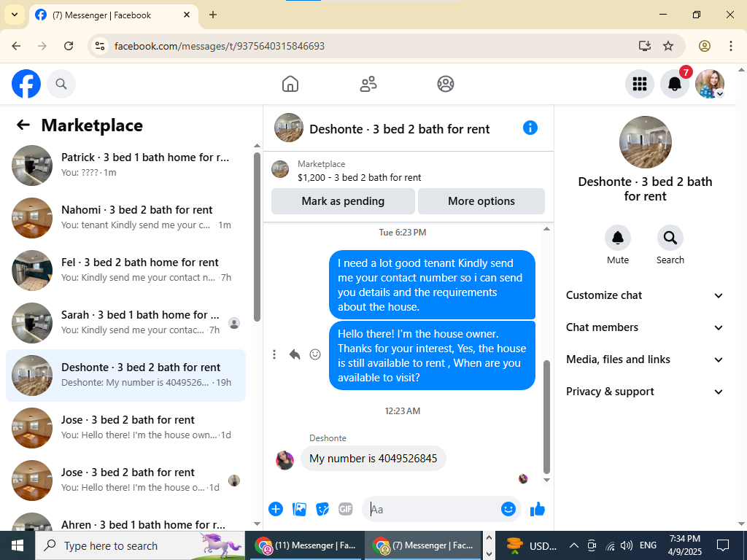The height and width of the screenshot is (560, 747).
Task: Go to the Home feed icon
Action: pyautogui.click(x=290, y=84)
